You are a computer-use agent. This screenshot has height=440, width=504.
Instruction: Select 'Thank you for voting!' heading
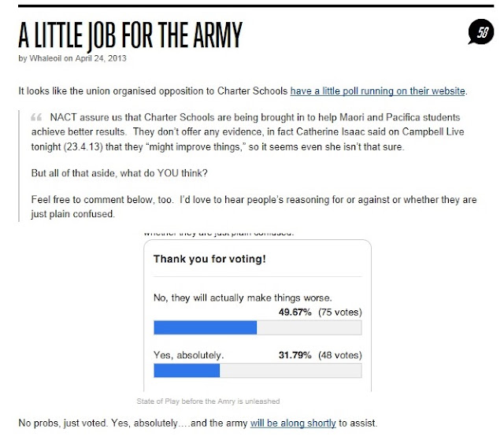[x=209, y=259]
